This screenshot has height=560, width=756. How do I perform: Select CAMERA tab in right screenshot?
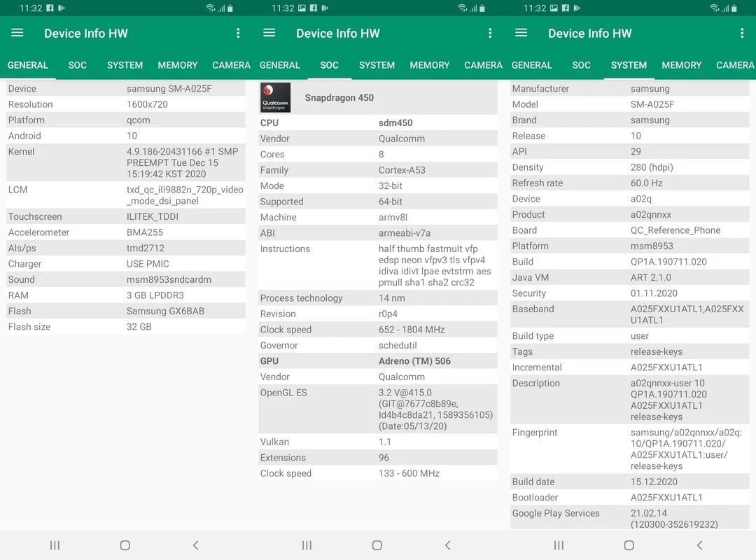pos(735,65)
